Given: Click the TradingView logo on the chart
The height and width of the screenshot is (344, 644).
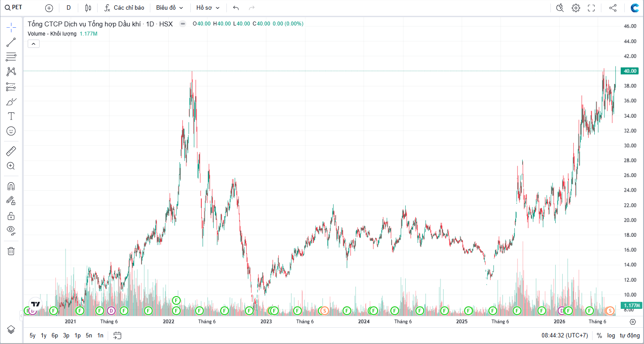Looking at the screenshot, I should [36, 304].
